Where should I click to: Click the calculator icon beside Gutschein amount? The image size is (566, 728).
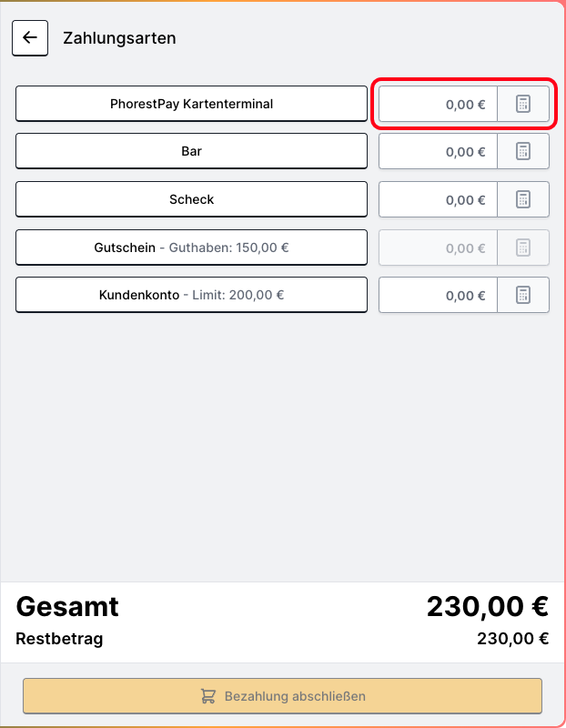[523, 248]
